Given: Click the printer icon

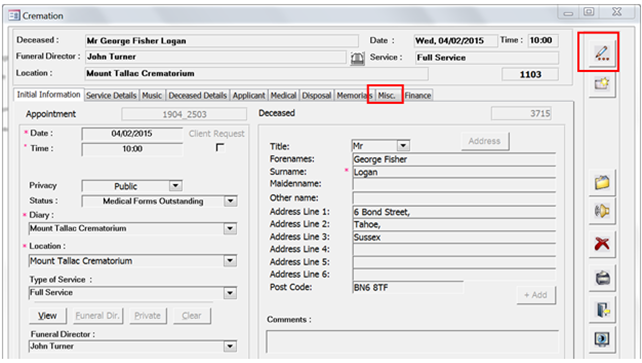Looking at the screenshot, I should [x=602, y=278].
